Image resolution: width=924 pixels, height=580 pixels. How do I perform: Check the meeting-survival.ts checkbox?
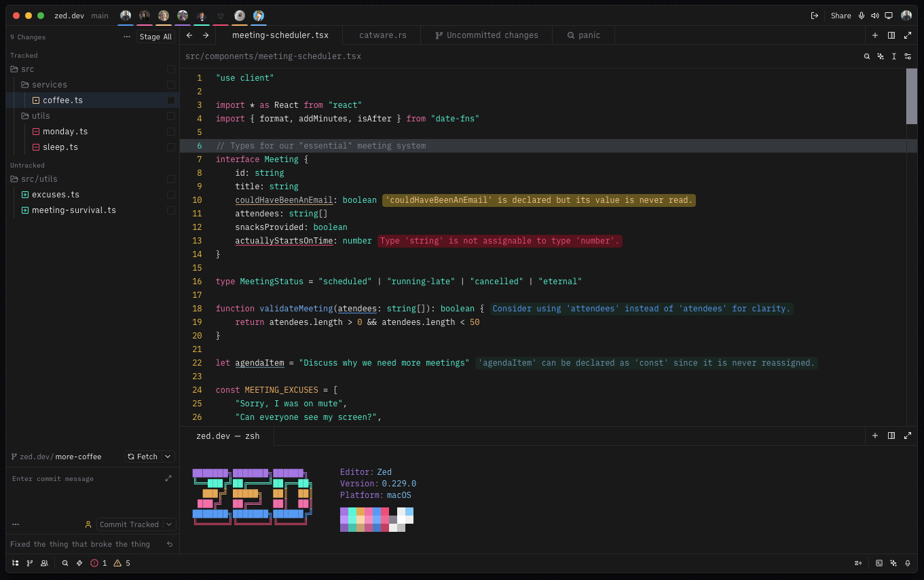(x=171, y=210)
